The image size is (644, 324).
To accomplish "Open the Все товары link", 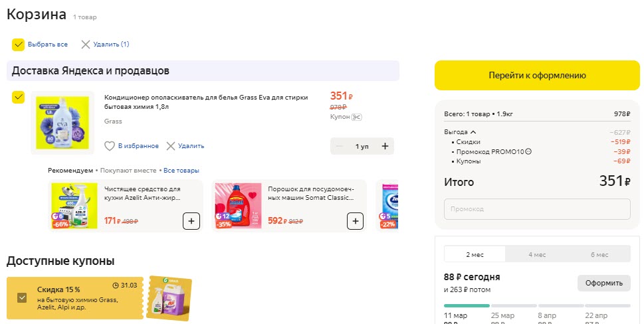I will tap(181, 171).
